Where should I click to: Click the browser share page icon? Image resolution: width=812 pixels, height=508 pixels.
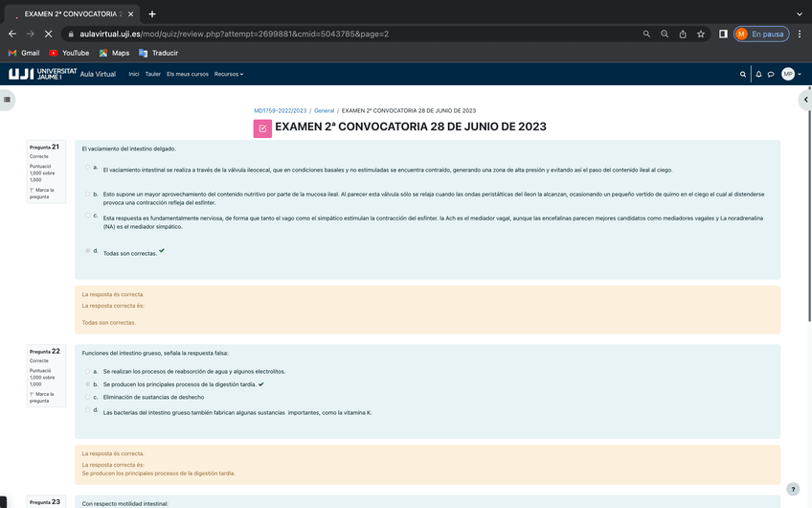tap(683, 34)
